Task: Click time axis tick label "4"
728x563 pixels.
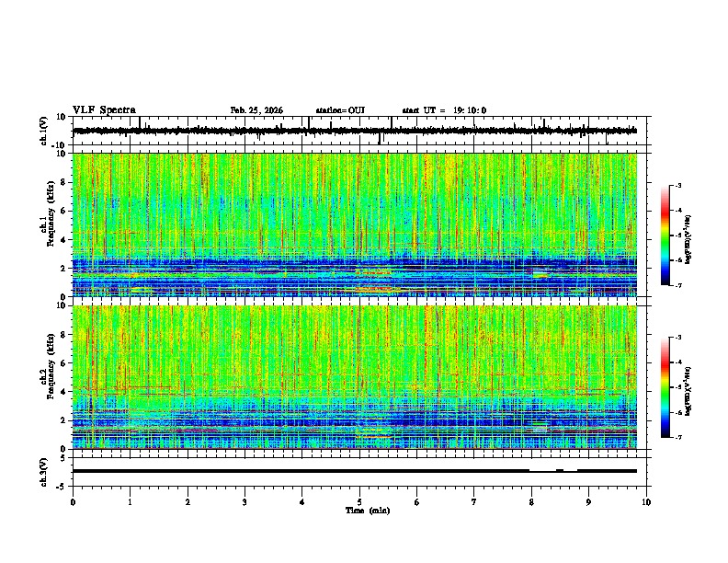Action: coord(302,502)
